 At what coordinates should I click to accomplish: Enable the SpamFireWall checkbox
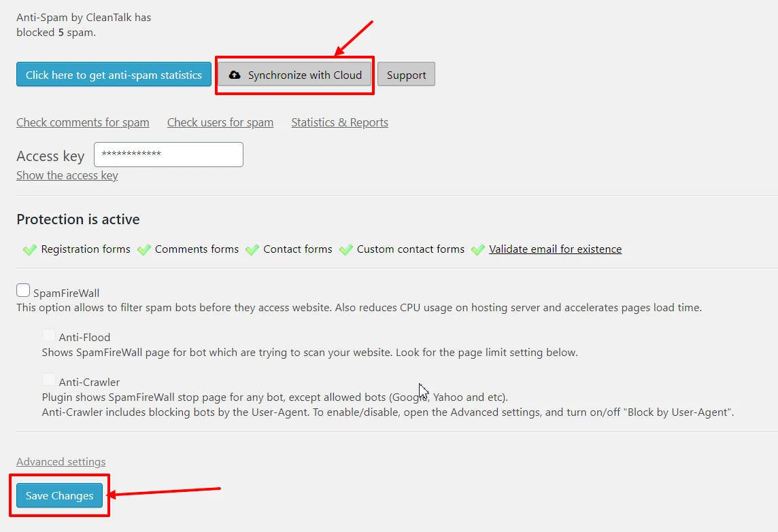[23, 291]
